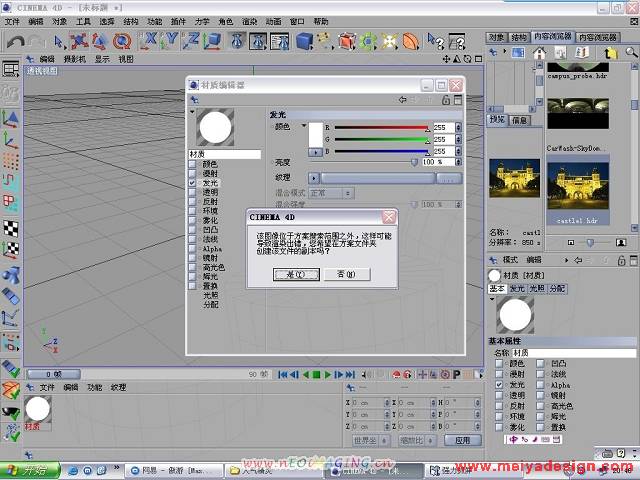This screenshot has height=480, width=640.
Task: Toggle world coordinate system cube icon
Action: pos(212,41)
